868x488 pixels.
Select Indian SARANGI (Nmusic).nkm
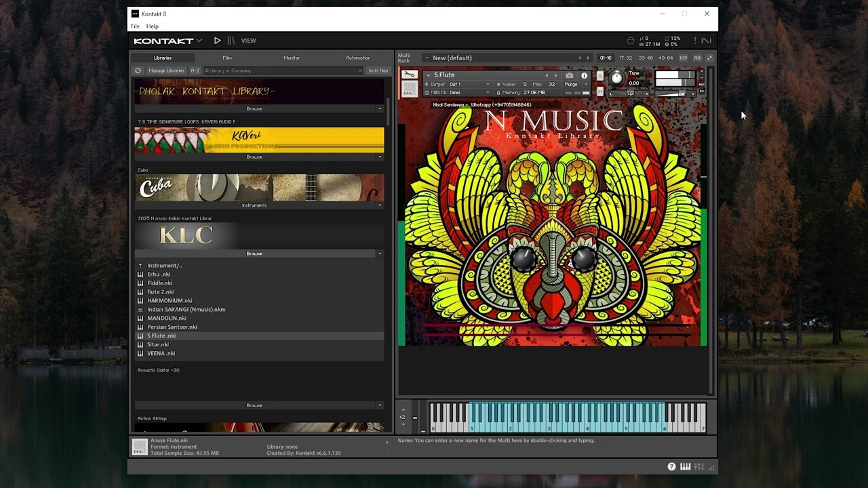pos(259,309)
